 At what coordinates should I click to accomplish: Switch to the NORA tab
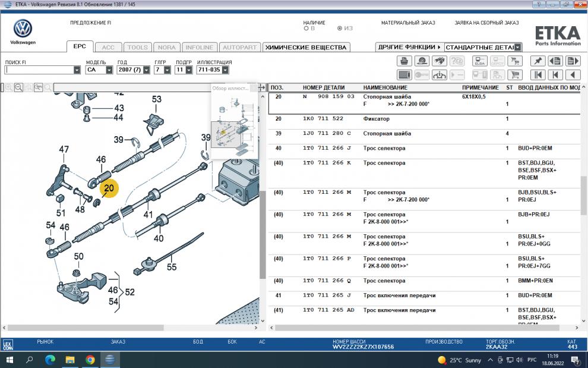166,48
